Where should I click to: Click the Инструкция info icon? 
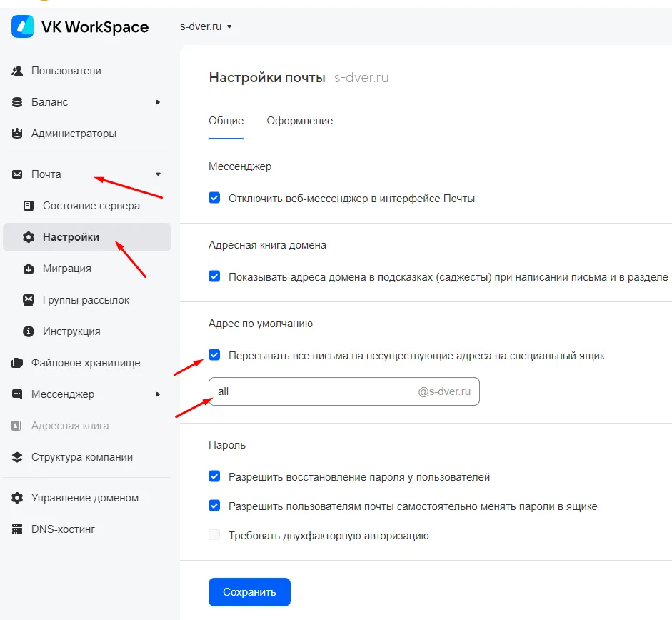pos(29,331)
